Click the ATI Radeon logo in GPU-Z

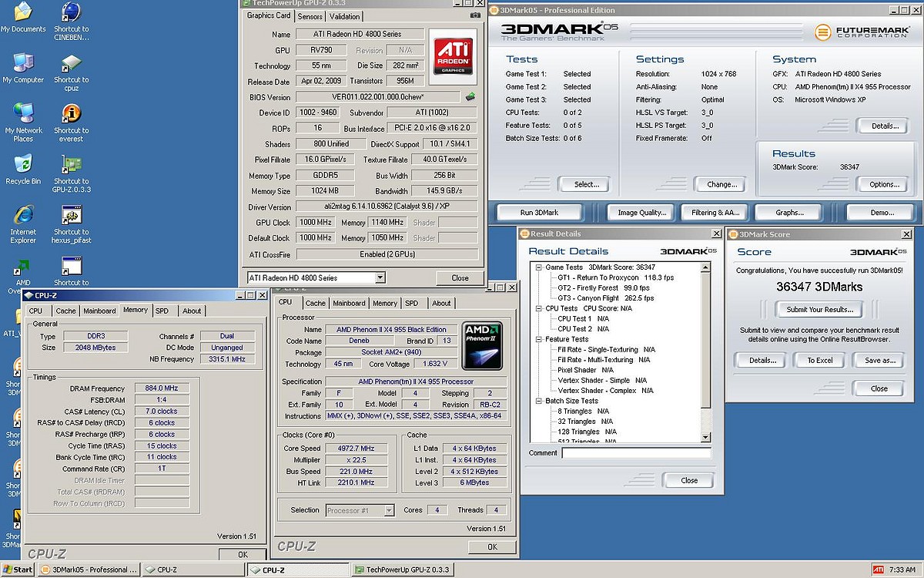tap(453, 55)
